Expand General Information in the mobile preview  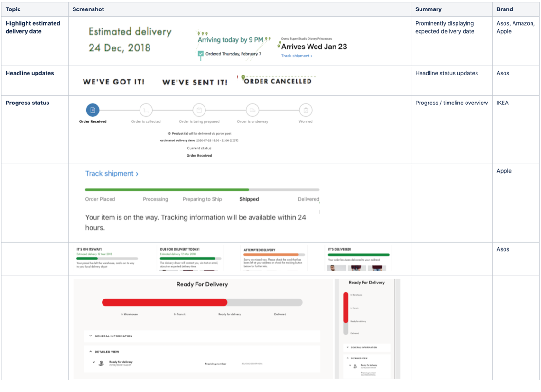347,347
